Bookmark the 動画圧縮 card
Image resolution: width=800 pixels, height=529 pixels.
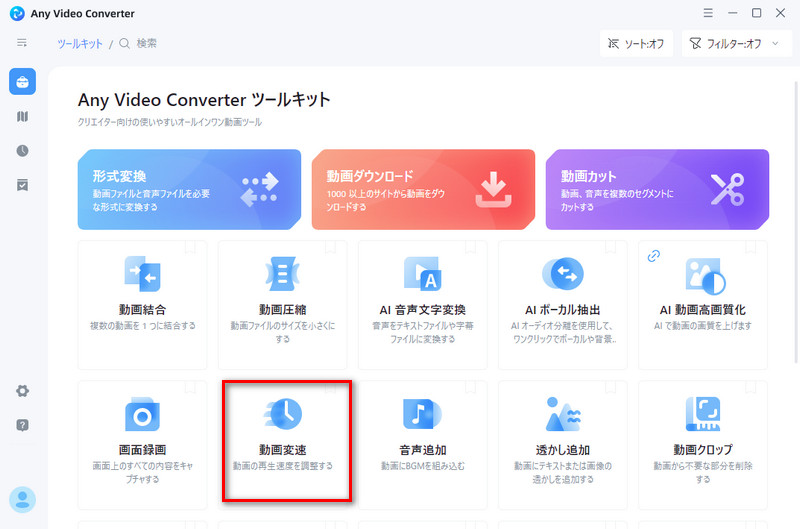(x=331, y=247)
